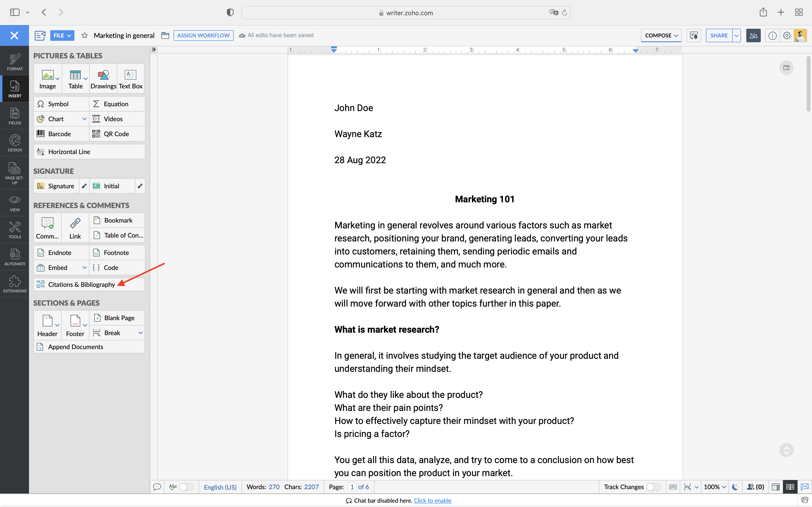
Task: Click the page number input field
Action: pyautogui.click(x=352, y=487)
